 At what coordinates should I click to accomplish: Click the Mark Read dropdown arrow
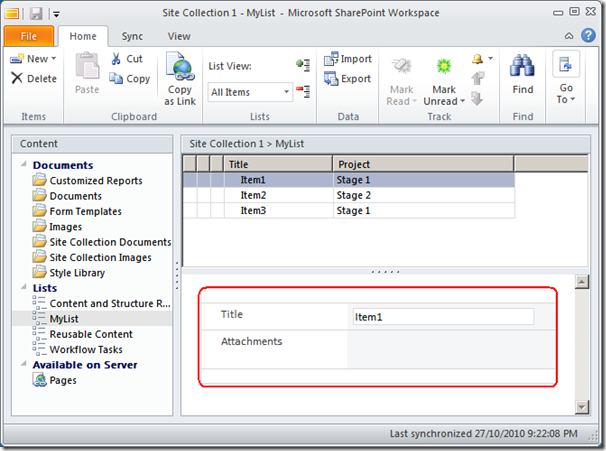point(415,101)
